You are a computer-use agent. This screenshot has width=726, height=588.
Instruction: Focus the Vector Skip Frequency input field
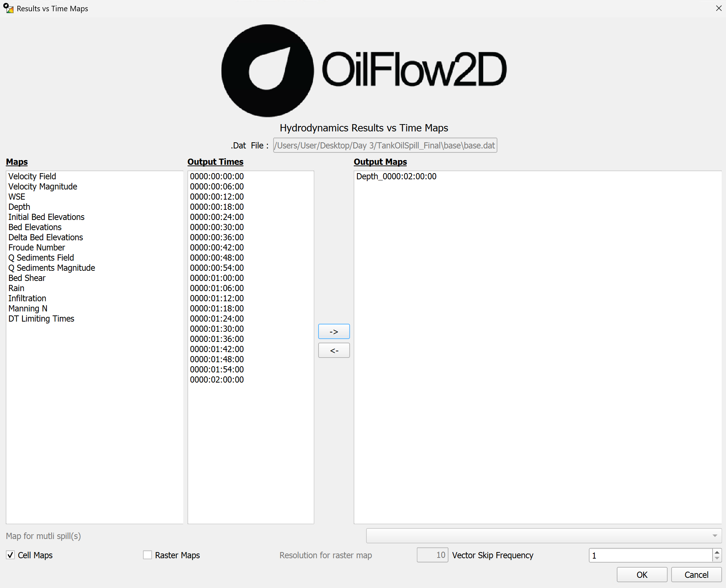[651, 555]
